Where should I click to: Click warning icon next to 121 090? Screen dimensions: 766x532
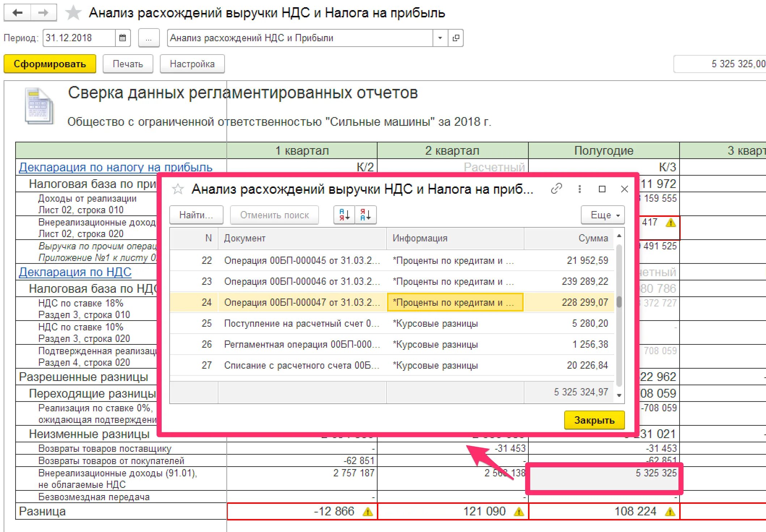(519, 512)
